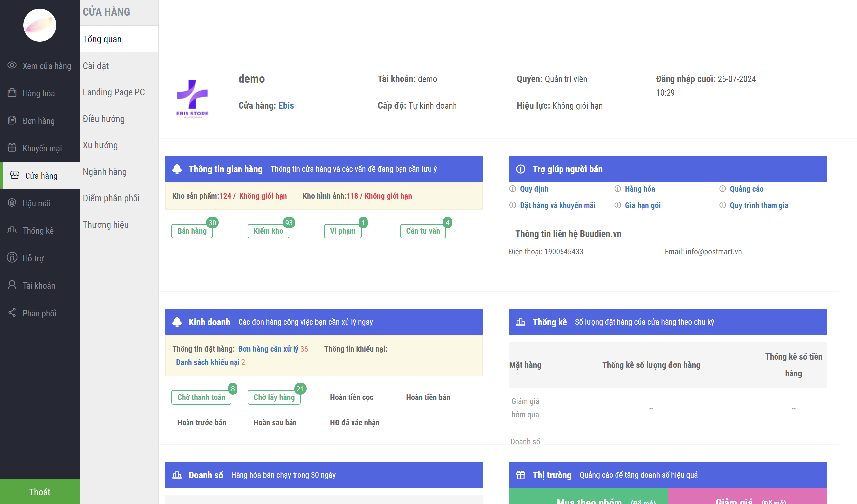Click the Hỗ trợ support icon
This screenshot has height=504, width=857.
[12, 258]
